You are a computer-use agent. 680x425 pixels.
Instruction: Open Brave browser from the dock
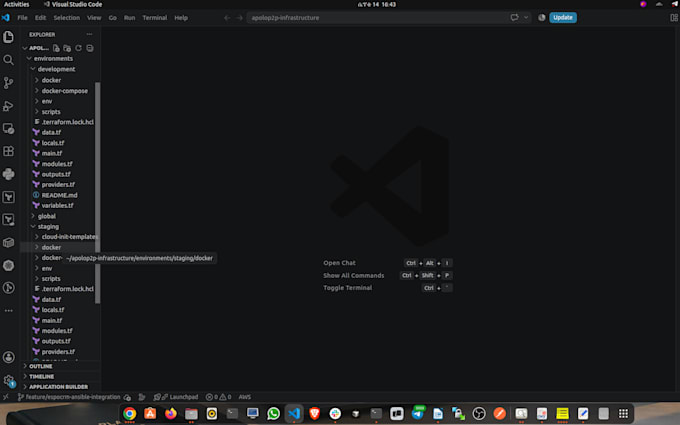coord(314,414)
